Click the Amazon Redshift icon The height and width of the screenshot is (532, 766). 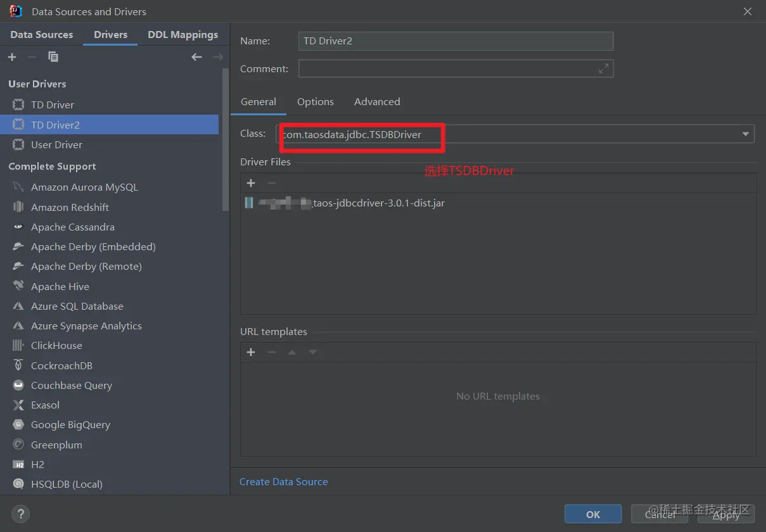(18, 207)
